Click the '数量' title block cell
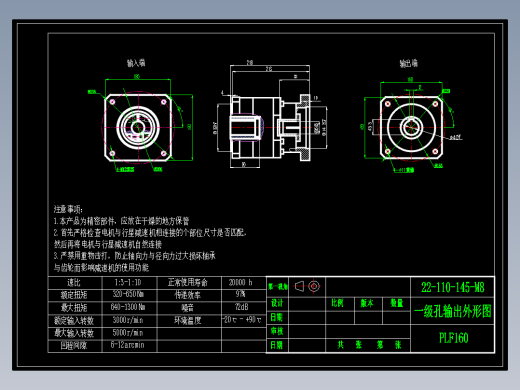Screen dimensions: 520x390 tap(396, 303)
